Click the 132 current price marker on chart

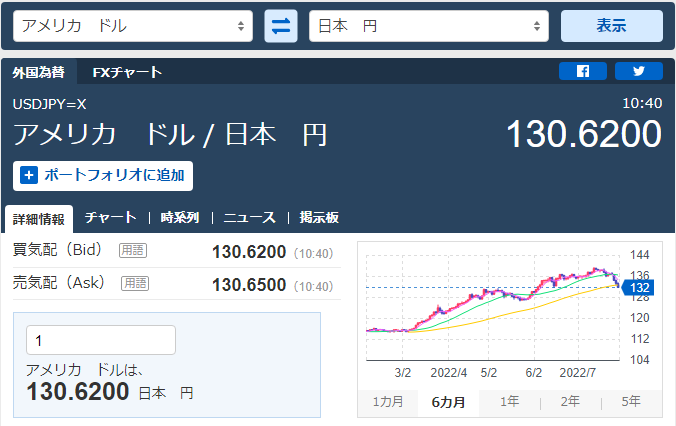(639, 288)
